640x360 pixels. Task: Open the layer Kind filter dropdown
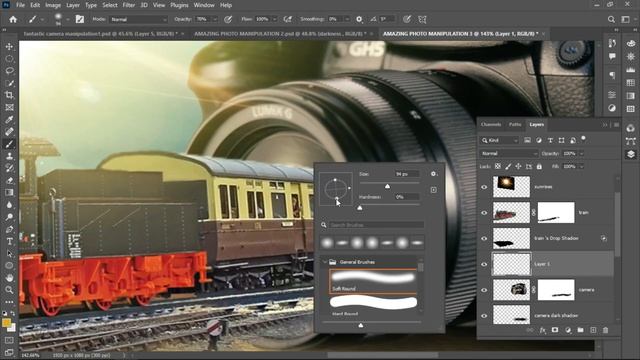point(499,140)
